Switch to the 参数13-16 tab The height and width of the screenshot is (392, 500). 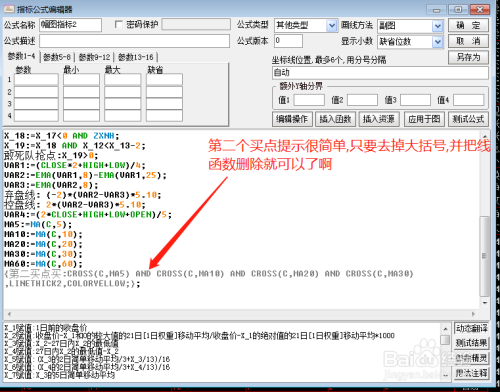pyautogui.click(x=136, y=57)
